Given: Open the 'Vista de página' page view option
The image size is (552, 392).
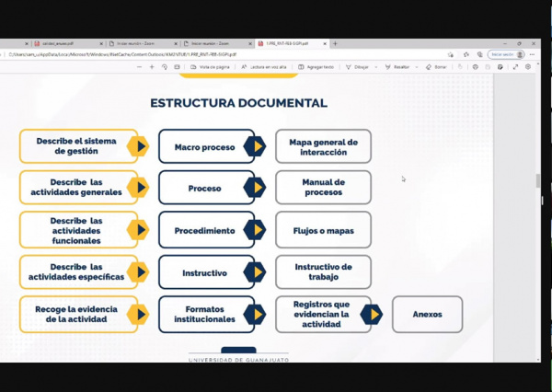Looking at the screenshot, I should pyautogui.click(x=210, y=67).
